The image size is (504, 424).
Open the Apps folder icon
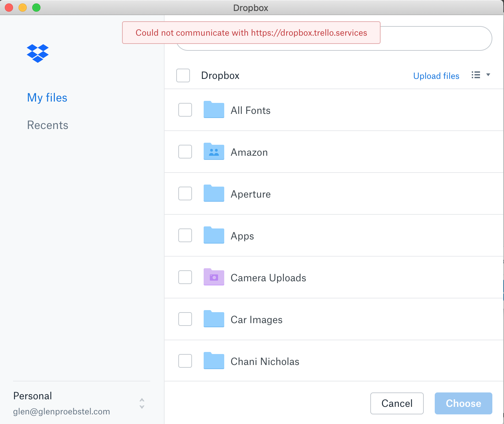tap(214, 235)
